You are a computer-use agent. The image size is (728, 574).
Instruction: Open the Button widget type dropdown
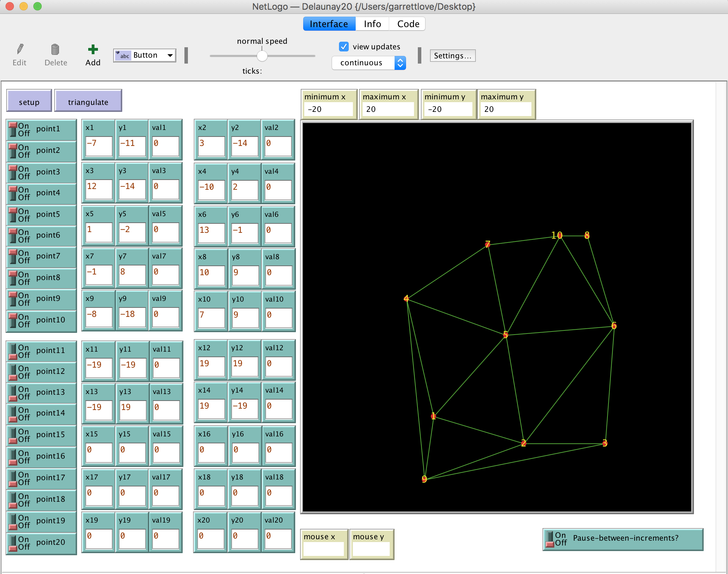170,55
